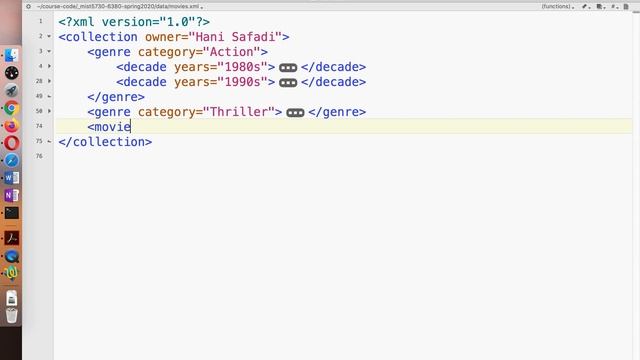Expand the 1980s decade fold on line 4

pyautogui.click(x=49, y=66)
